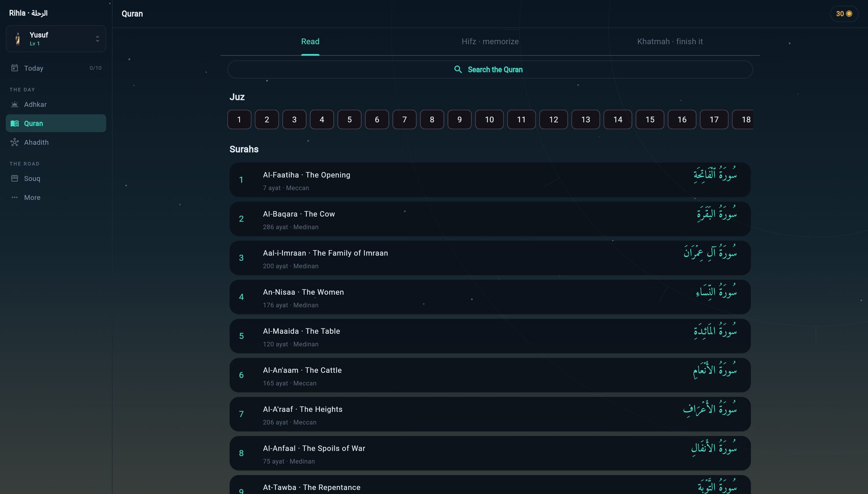Image resolution: width=868 pixels, height=494 pixels.
Task: Select Juz 5 button
Action: click(349, 120)
